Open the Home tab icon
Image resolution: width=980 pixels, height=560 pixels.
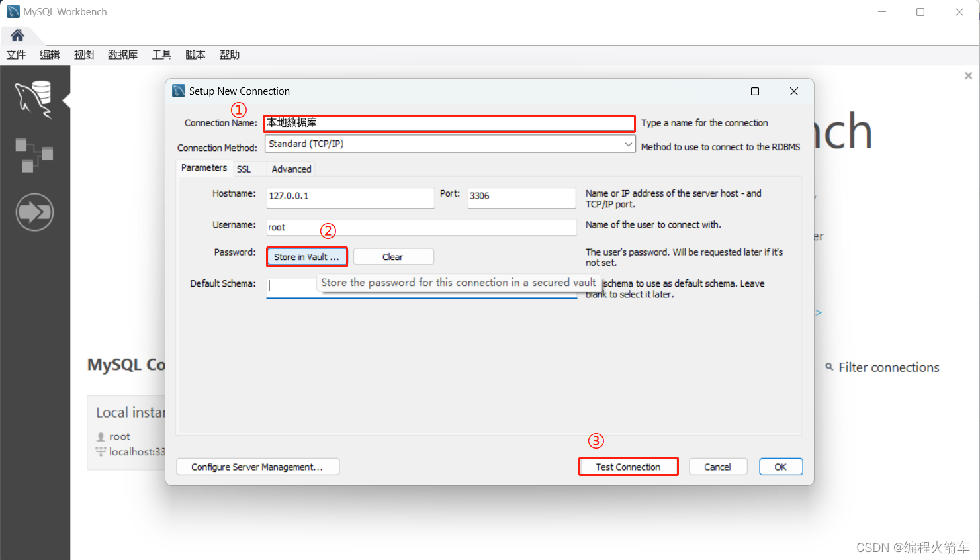pyautogui.click(x=17, y=35)
